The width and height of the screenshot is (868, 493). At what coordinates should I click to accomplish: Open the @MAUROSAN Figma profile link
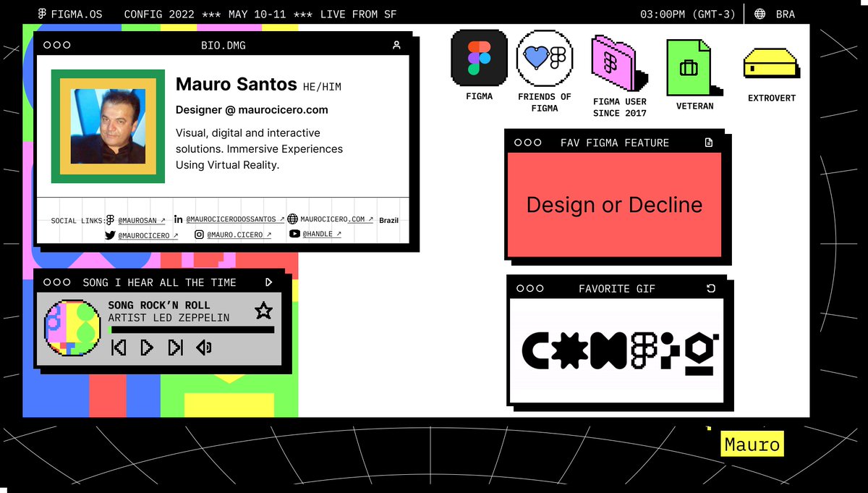pos(142,220)
